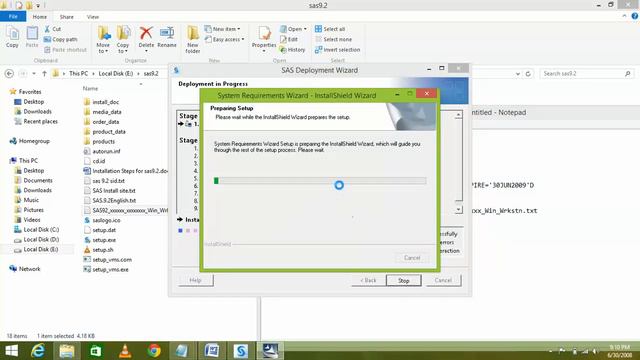The image size is (640, 360).
Task: Click the SAS taskbar icon
Action: (x=241, y=351)
